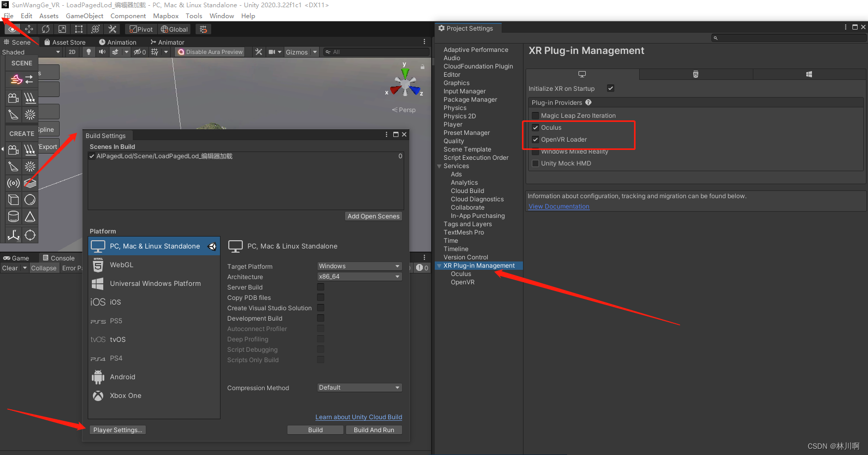Uncheck LoadPagedLod scene in Scenes In Build
868x455 pixels.
point(92,156)
